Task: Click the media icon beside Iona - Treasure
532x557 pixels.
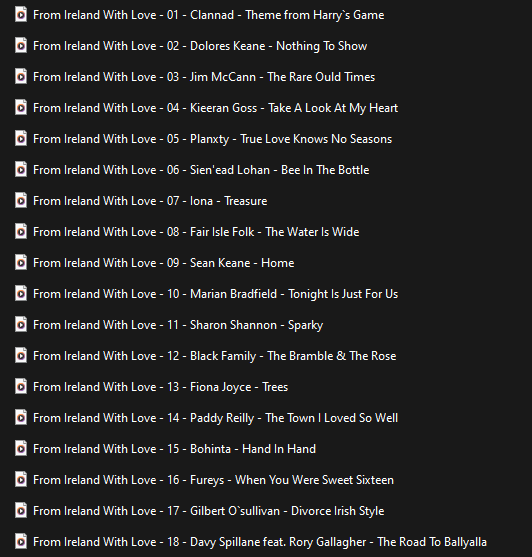Action: click(21, 200)
